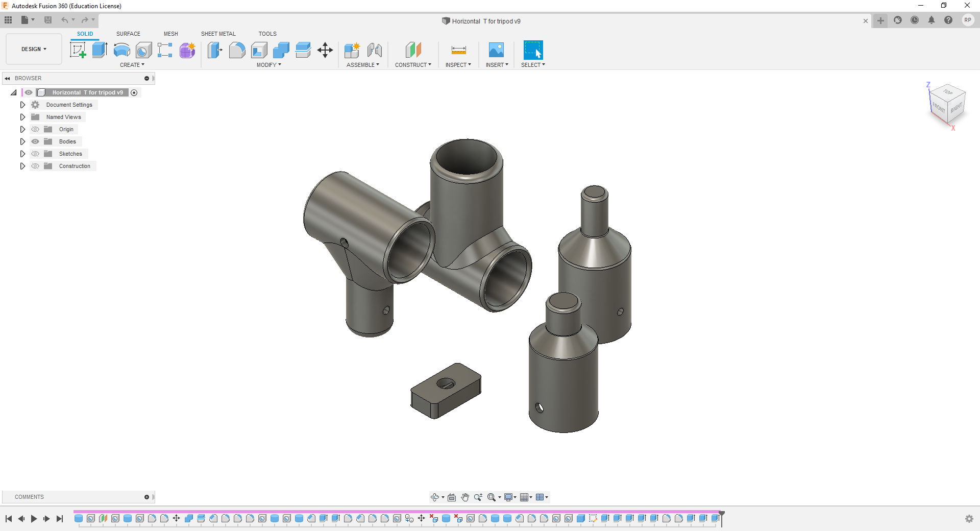Select the Press Pull tool
Viewport: 980px width, 531px height.
coord(215,50)
